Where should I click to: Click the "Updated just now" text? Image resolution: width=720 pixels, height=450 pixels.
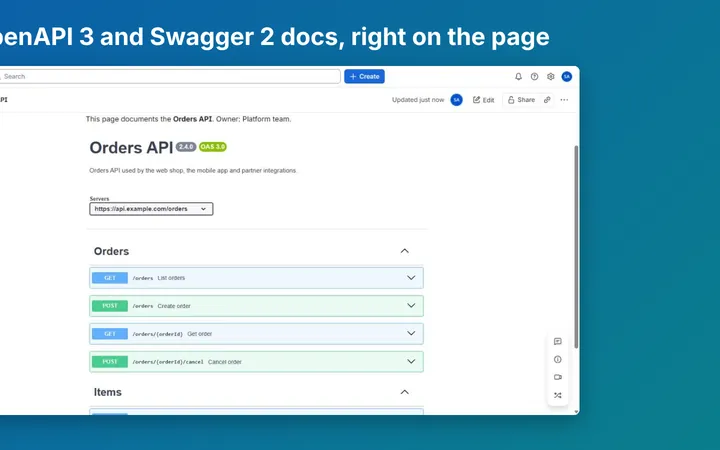pyautogui.click(x=418, y=100)
